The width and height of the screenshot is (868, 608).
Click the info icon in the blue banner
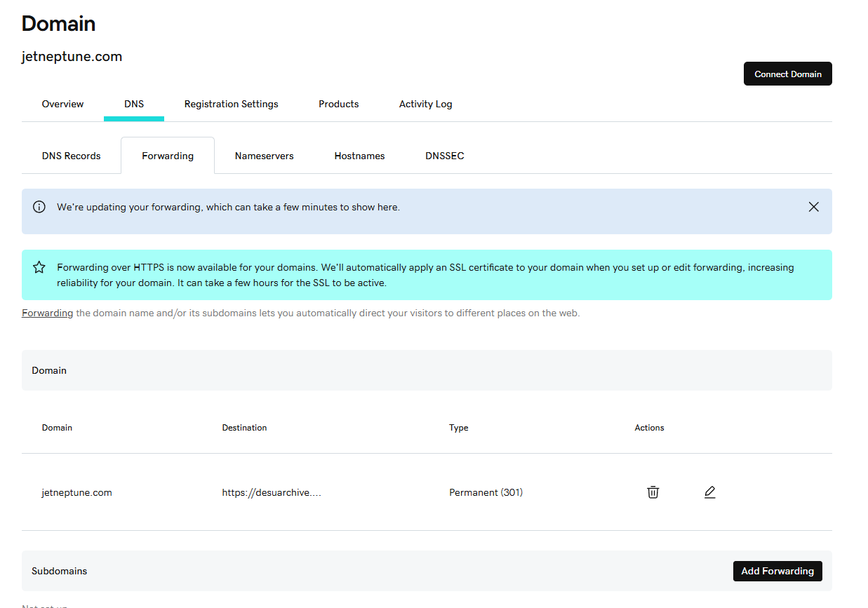point(39,207)
